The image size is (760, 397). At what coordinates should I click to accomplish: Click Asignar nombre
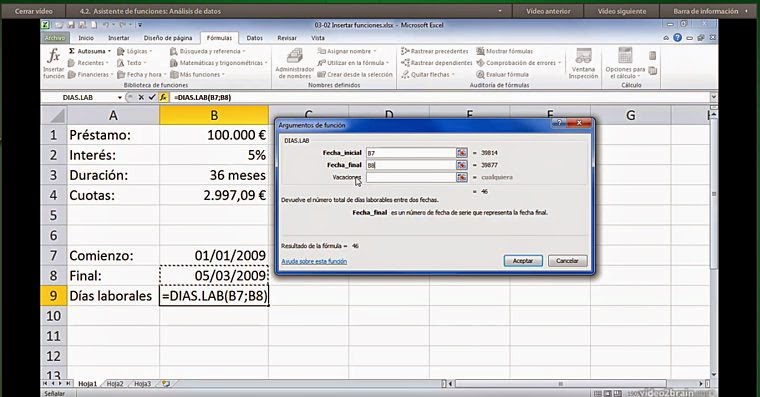[347, 51]
